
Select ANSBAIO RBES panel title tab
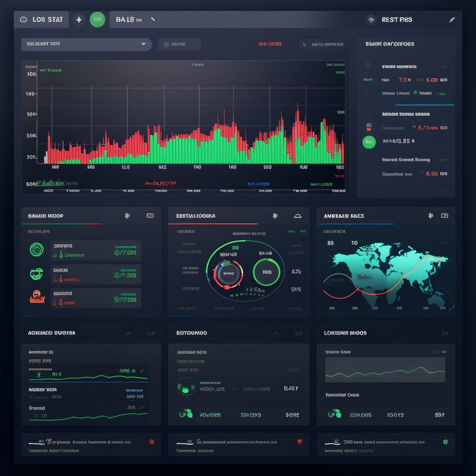click(344, 216)
